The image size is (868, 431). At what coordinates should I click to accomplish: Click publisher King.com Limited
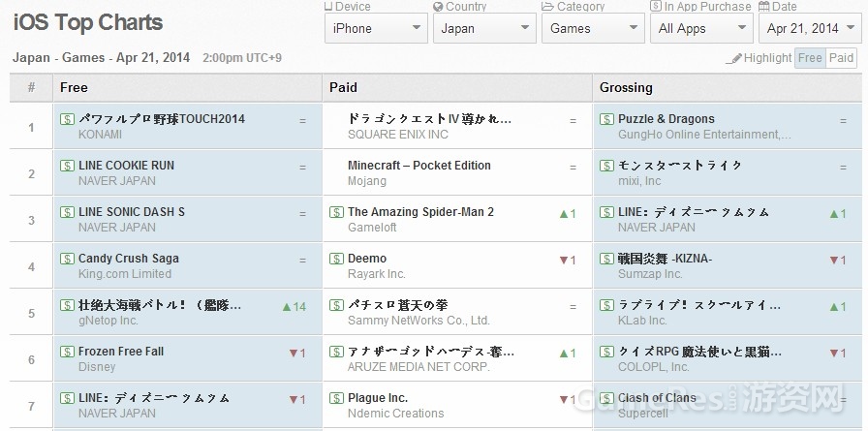click(125, 274)
